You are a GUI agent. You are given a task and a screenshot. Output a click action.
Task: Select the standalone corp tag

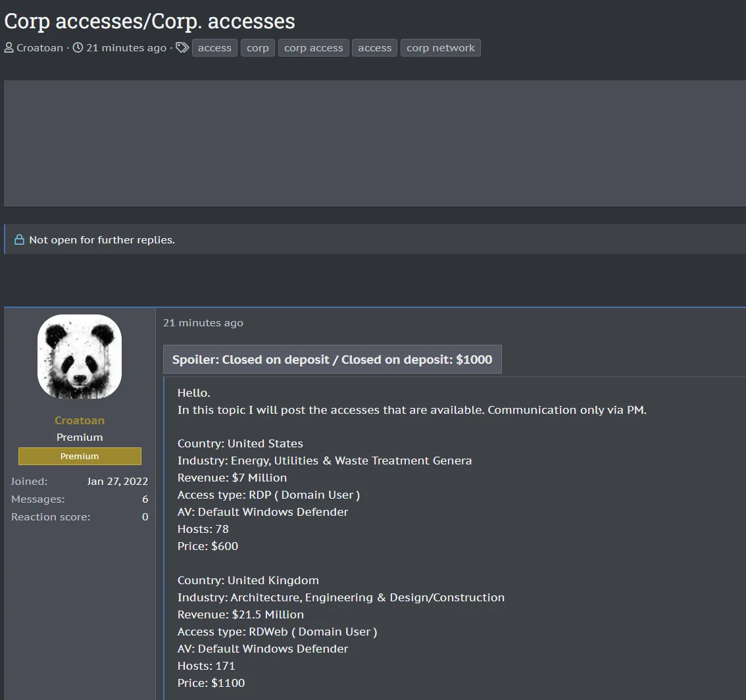258,48
